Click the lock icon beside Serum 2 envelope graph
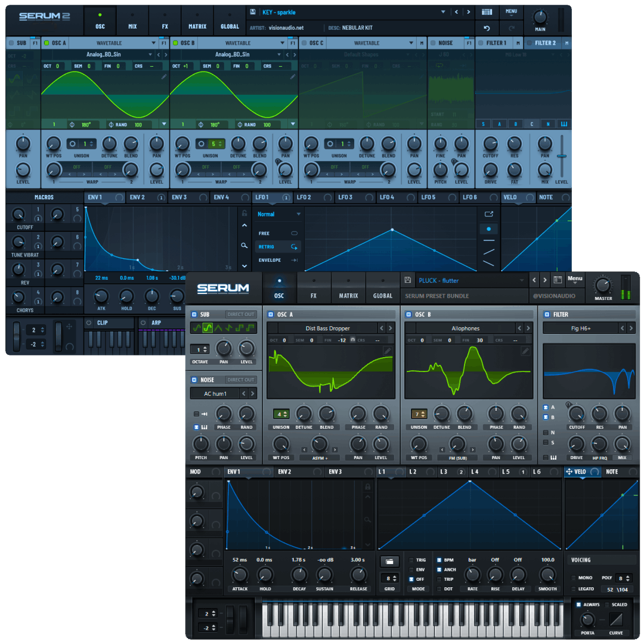Image resolution: width=644 pixels, height=644 pixels. tap(244, 213)
